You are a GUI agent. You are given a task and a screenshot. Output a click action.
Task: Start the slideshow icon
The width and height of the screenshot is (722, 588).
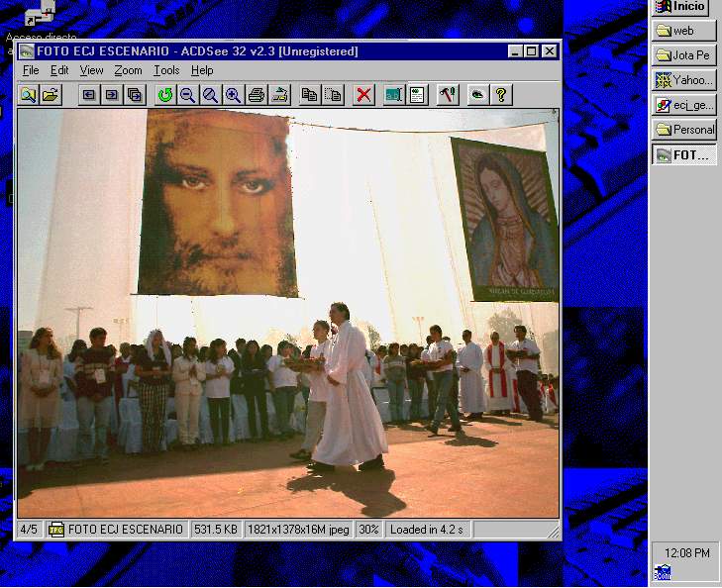[x=135, y=95]
